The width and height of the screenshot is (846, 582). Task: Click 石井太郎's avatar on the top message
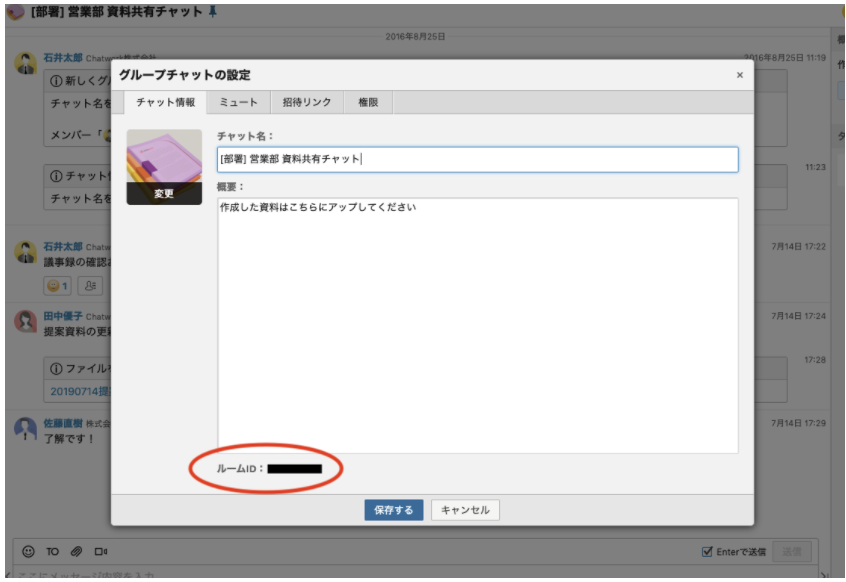click(26, 63)
